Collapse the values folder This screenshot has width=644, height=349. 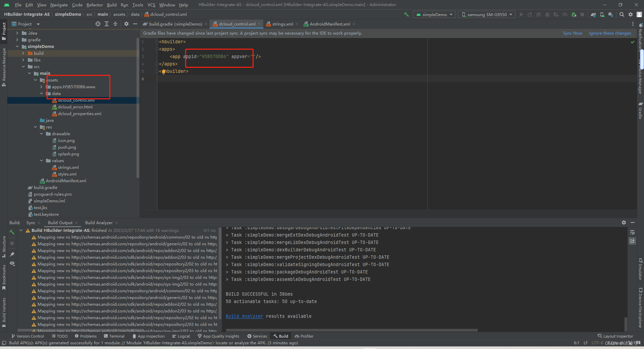41,160
